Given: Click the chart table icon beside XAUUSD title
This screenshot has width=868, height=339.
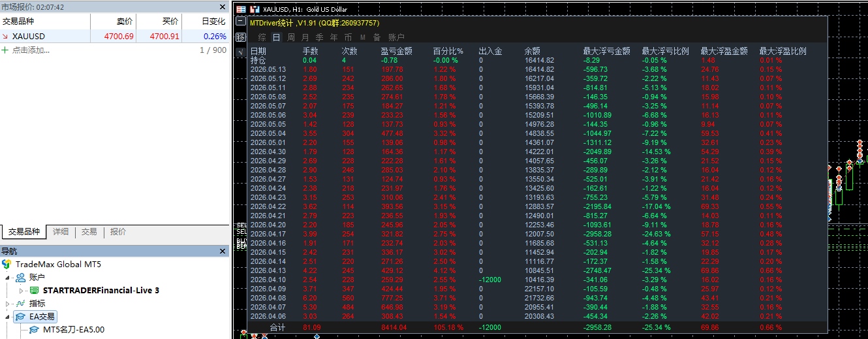Looking at the screenshot, I should pos(241,10).
